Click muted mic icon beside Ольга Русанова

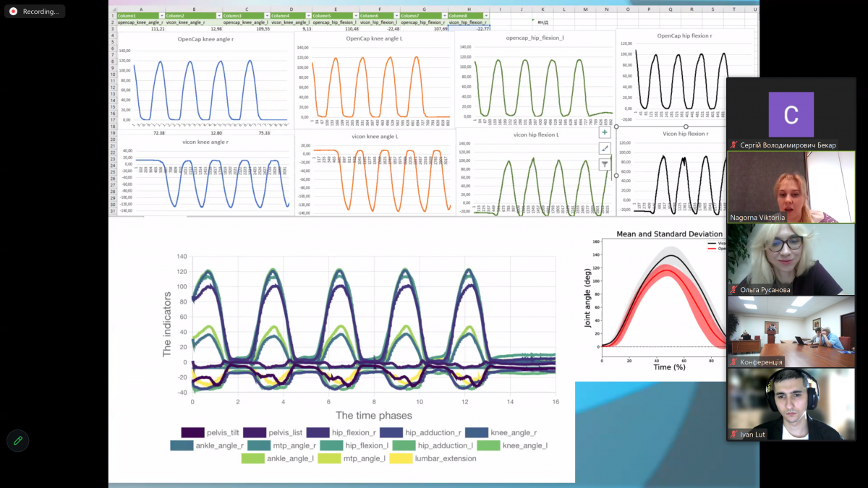(x=733, y=290)
